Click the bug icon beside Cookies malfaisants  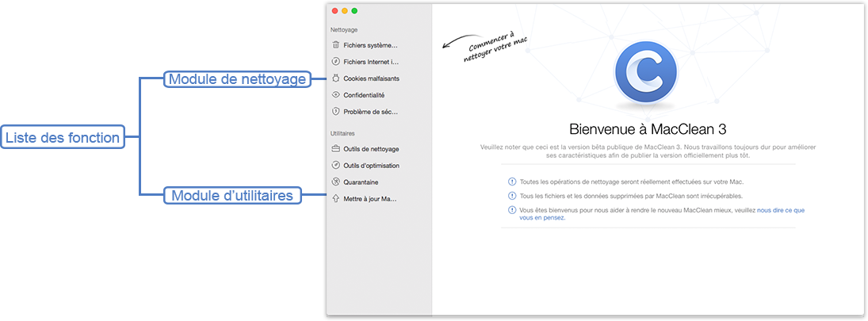tap(335, 78)
